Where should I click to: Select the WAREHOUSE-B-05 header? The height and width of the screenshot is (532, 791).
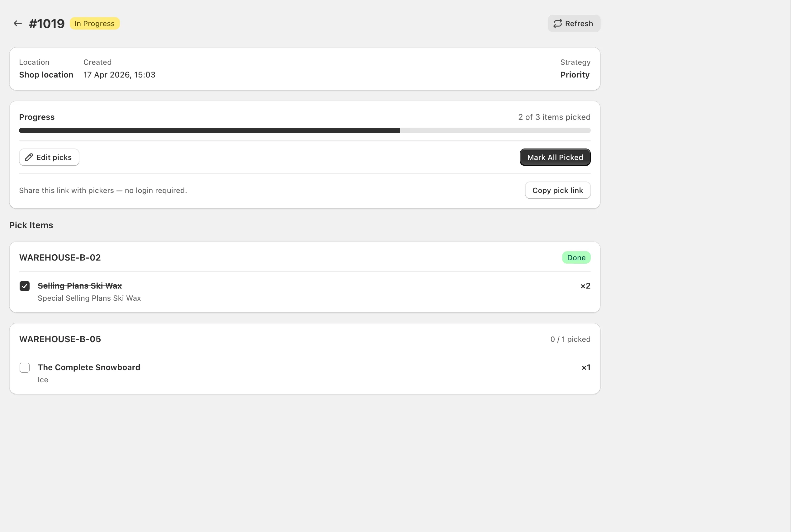point(60,339)
